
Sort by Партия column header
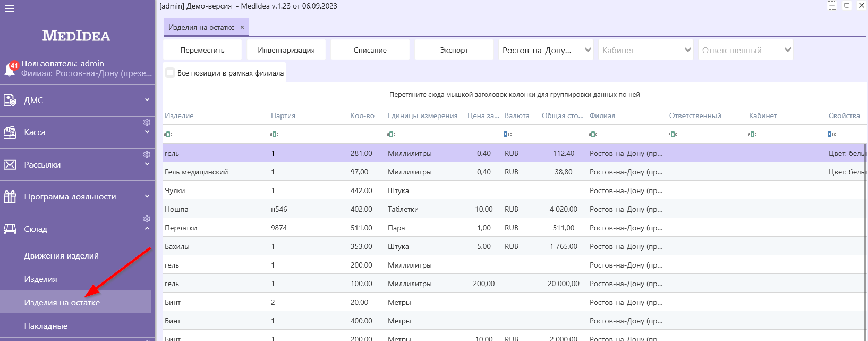[283, 115]
